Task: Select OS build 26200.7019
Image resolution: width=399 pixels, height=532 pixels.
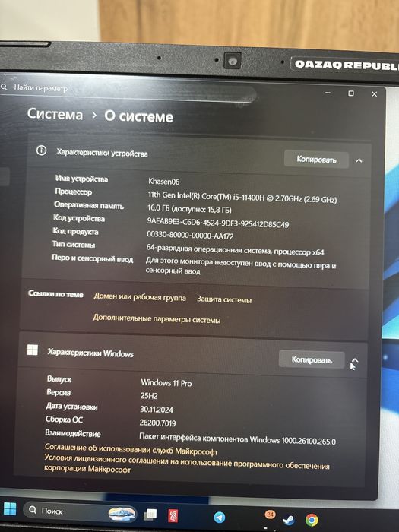Action: [x=158, y=423]
